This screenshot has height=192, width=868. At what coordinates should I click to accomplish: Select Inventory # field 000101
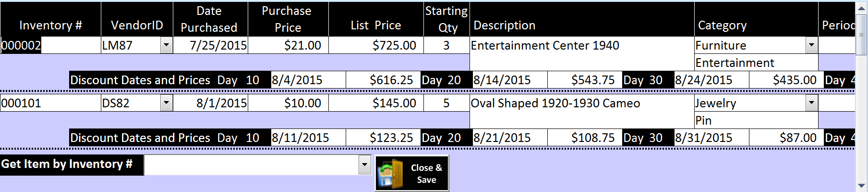(50, 103)
